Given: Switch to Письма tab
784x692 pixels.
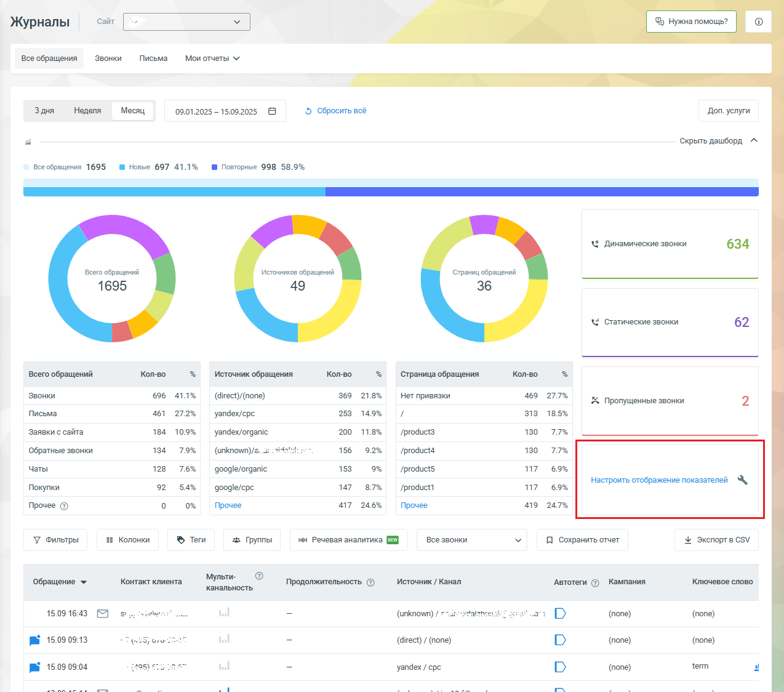Looking at the screenshot, I should coord(153,58).
